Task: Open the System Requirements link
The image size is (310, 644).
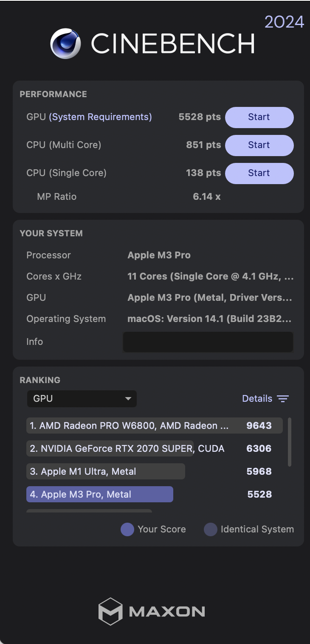Action: [x=100, y=117]
